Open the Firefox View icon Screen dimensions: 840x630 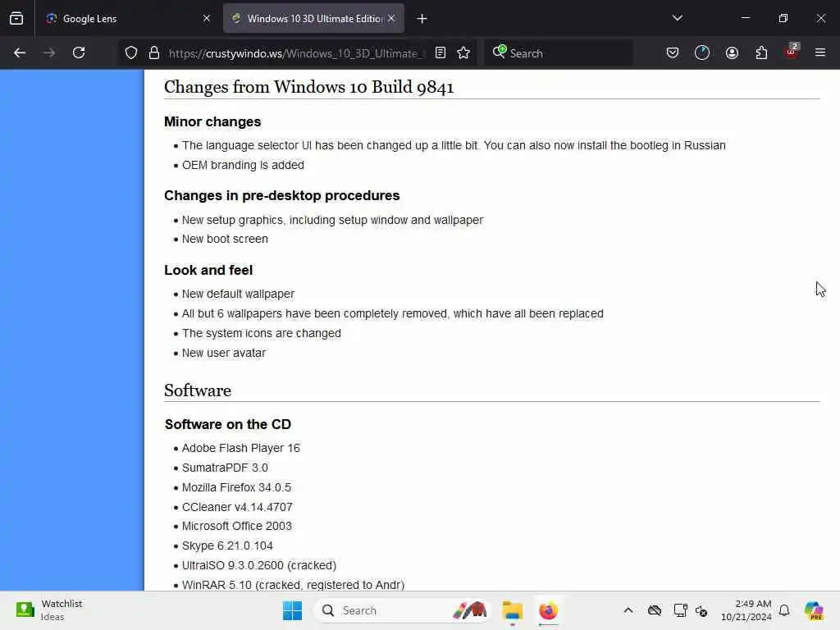click(x=16, y=18)
